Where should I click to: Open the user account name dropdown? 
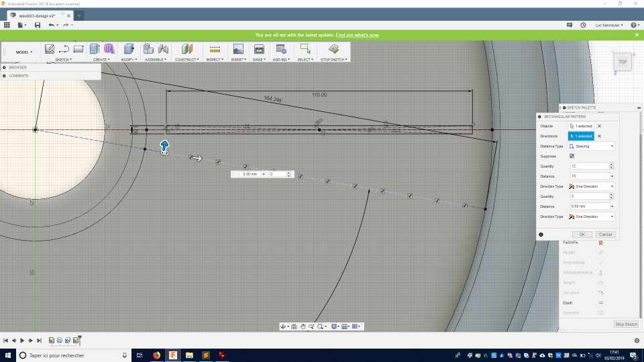tap(609, 25)
